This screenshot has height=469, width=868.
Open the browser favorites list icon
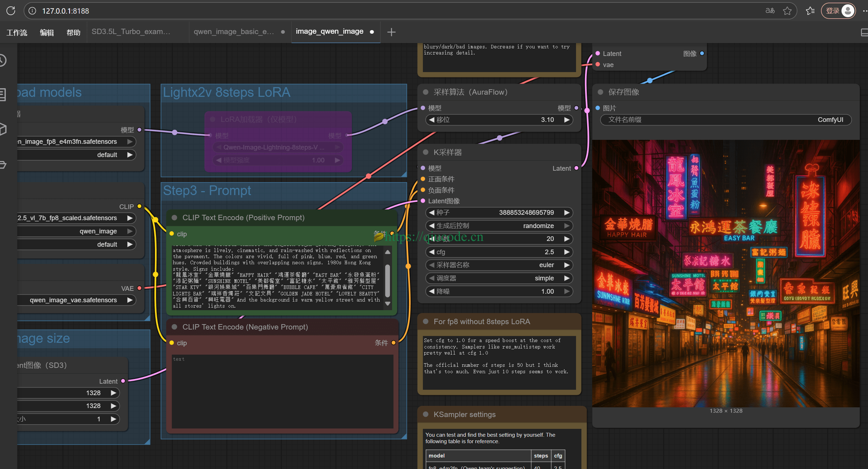click(x=810, y=11)
